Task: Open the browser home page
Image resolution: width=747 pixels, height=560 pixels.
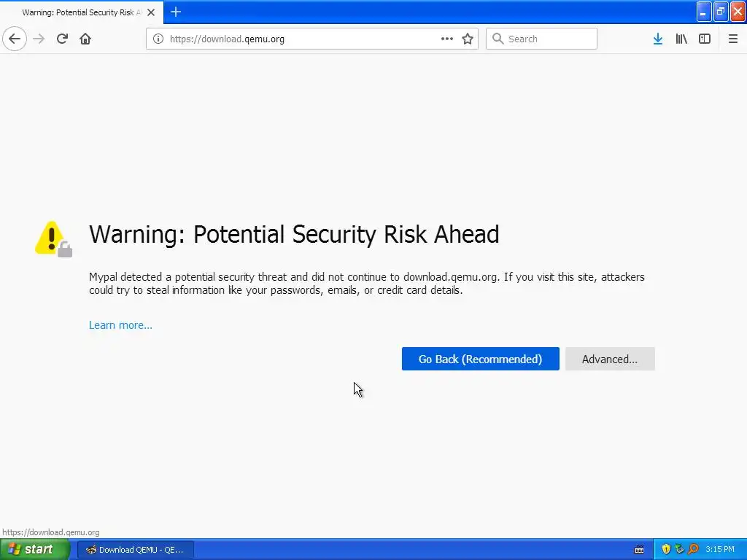Action: pos(85,39)
